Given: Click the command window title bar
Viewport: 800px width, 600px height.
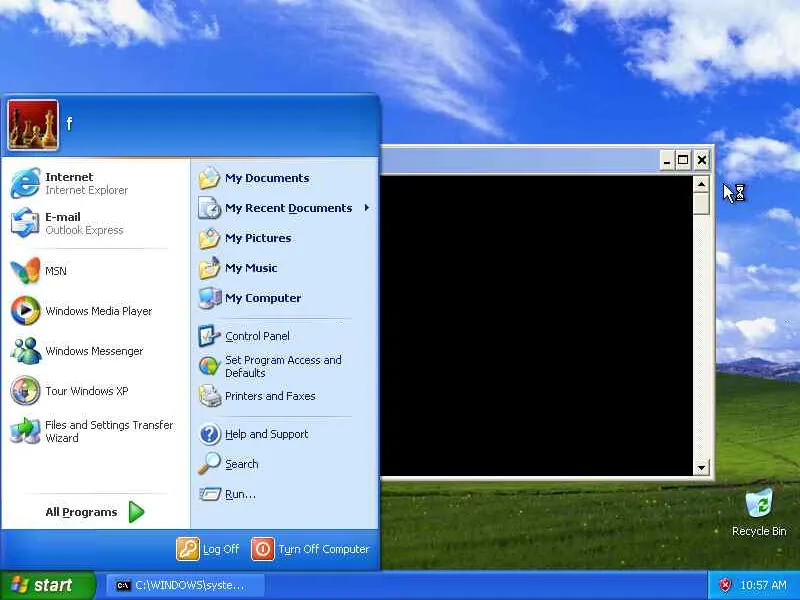Looking at the screenshot, I should click(x=519, y=160).
